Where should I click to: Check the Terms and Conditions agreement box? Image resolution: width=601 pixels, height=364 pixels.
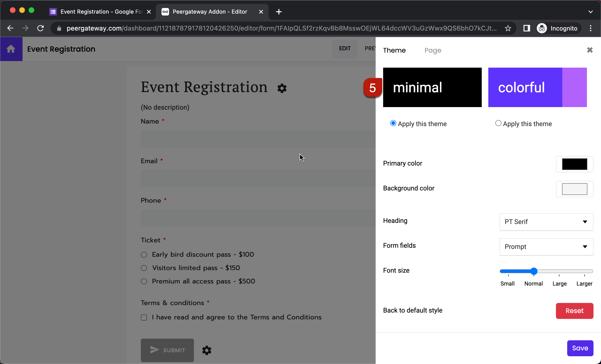coord(144,317)
